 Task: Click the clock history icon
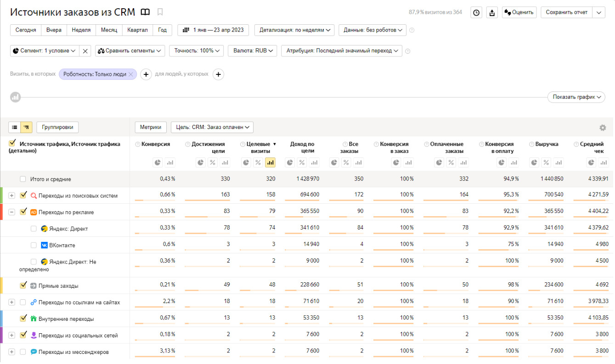coord(477,13)
